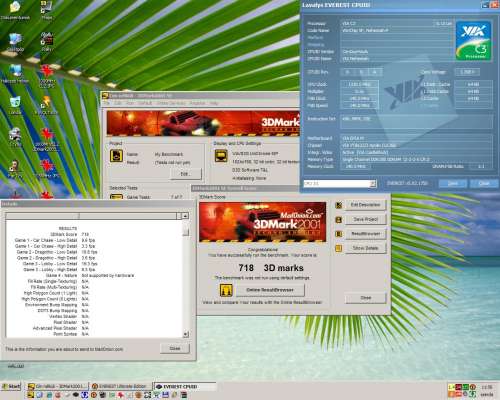
Task: Click the Online ResultBrowser button
Action: click(x=270, y=290)
